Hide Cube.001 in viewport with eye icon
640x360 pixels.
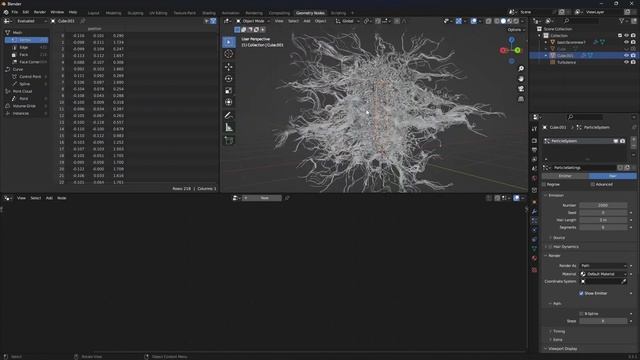pyautogui.click(x=626, y=56)
